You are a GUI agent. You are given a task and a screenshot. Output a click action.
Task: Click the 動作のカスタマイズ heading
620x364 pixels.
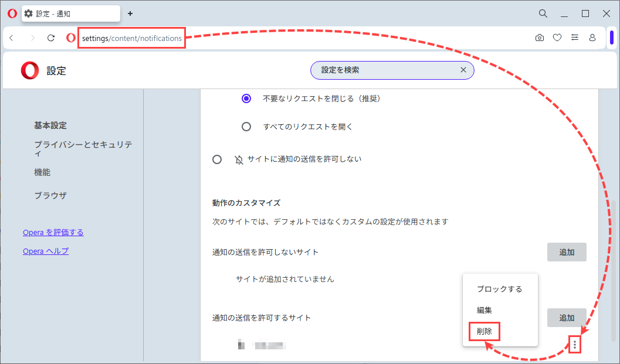pos(246,203)
